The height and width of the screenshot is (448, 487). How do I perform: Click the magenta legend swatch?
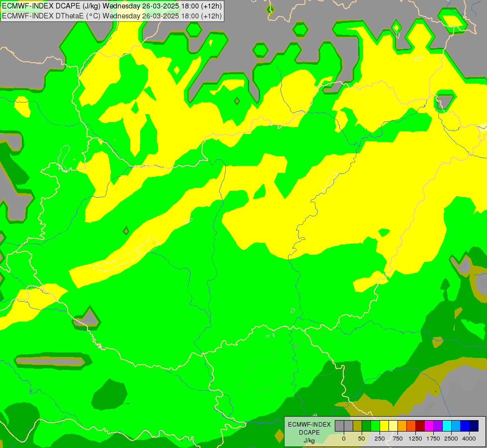pos(429,426)
